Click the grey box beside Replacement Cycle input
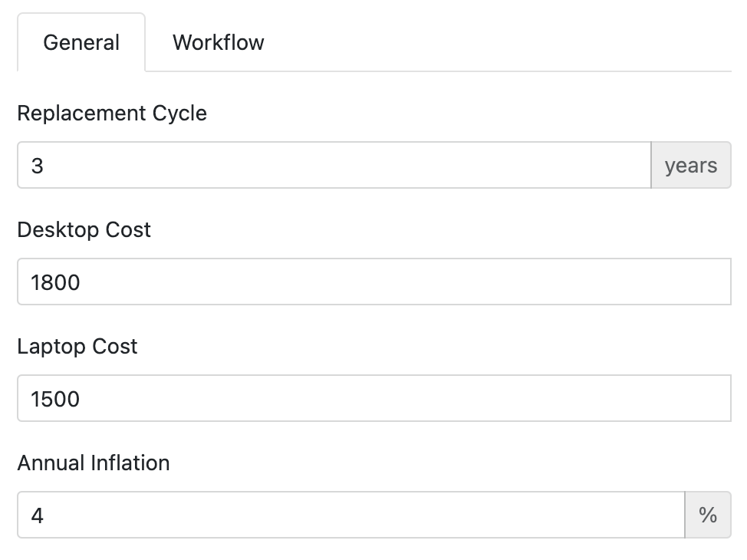 click(690, 166)
